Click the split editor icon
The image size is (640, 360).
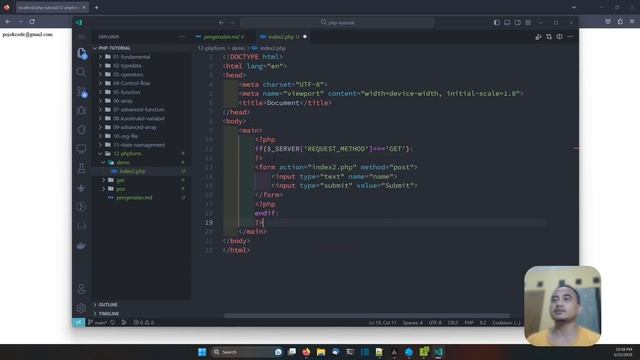pos(559,37)
